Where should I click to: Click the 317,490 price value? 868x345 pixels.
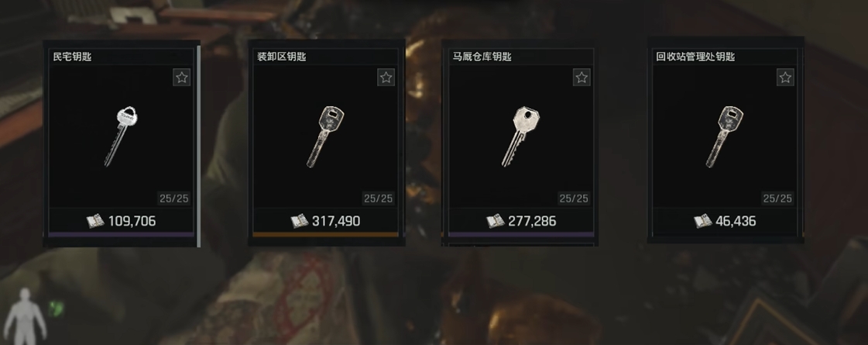click(x=336, y=221)
